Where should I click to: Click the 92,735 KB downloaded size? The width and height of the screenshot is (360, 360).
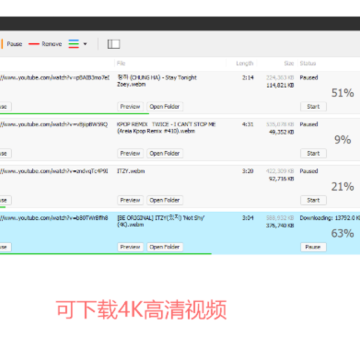point(282,179)
